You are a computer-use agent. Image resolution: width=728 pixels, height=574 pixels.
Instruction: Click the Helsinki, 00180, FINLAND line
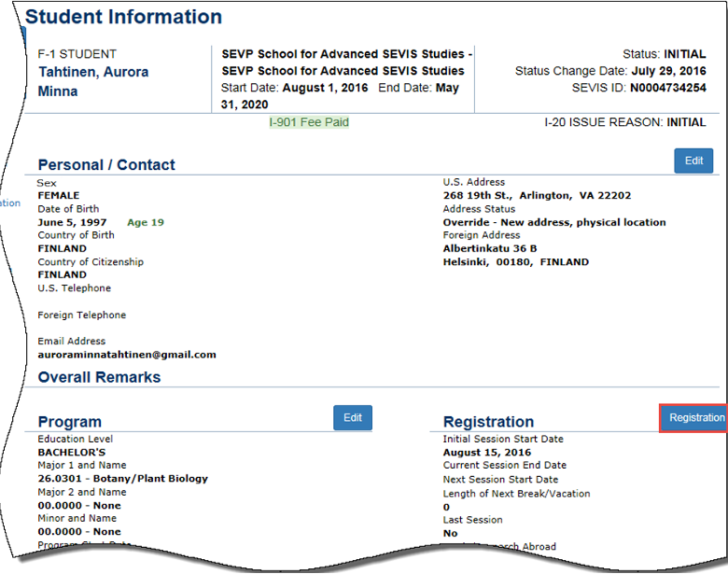(516, 262)
